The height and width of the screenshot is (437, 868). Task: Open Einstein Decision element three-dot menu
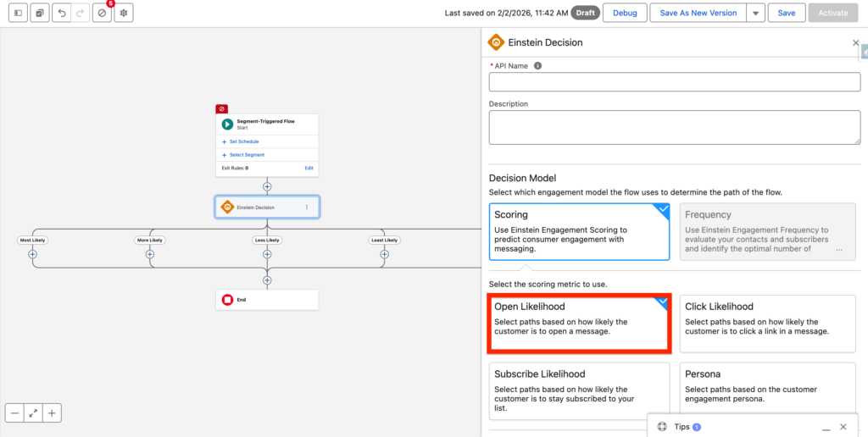coord(307,207)
